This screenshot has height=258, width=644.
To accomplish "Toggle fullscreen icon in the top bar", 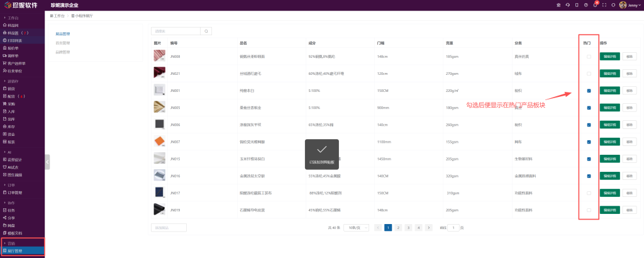I will pyautogui.click(x=604, y=5).
